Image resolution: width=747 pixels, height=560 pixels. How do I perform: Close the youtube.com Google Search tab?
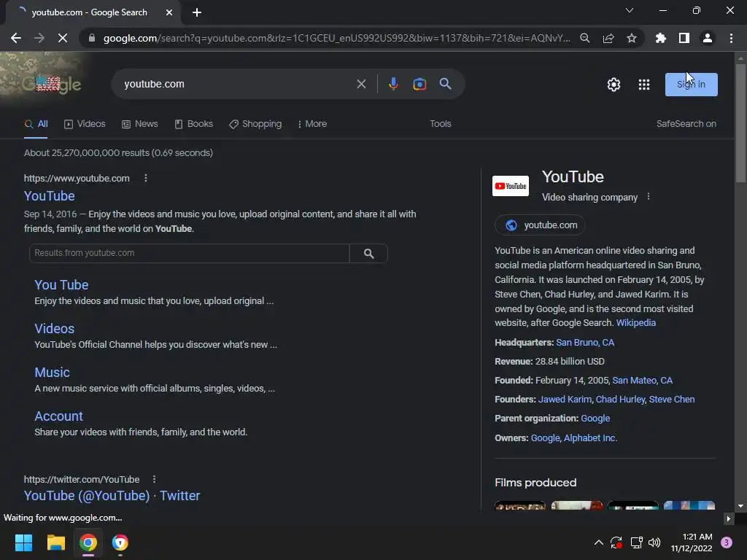[169, 12]
